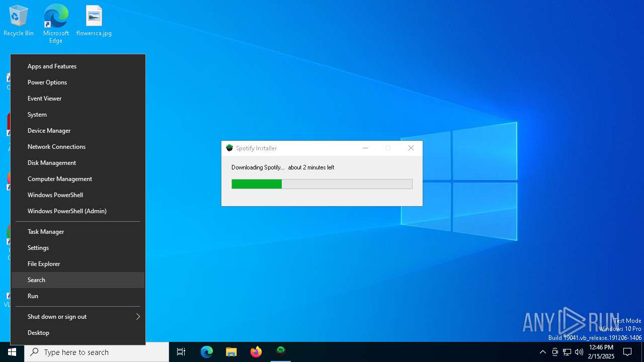Select File Explorer menu entry
644x362 pixels.
click(x=78, y=264)
